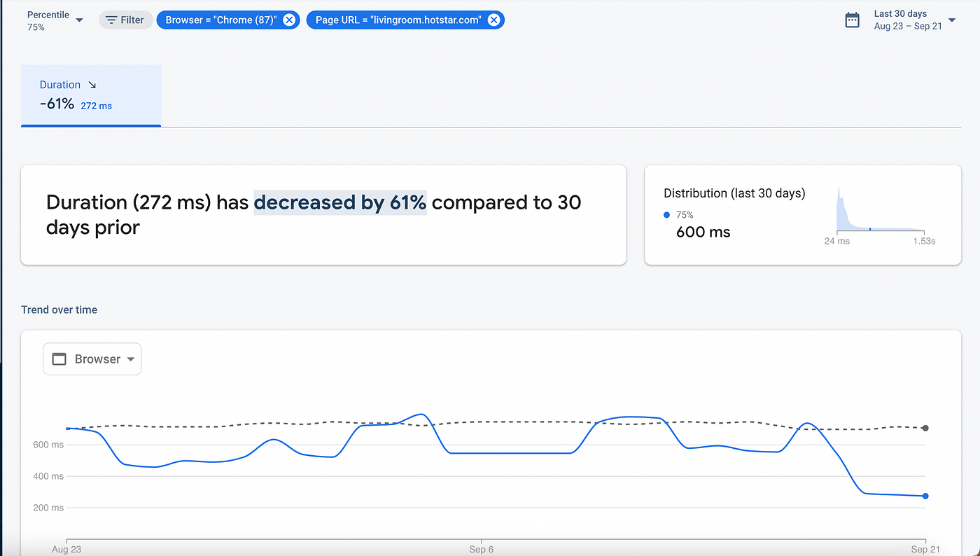Click the Filter lines icon

tap(111, 20)
